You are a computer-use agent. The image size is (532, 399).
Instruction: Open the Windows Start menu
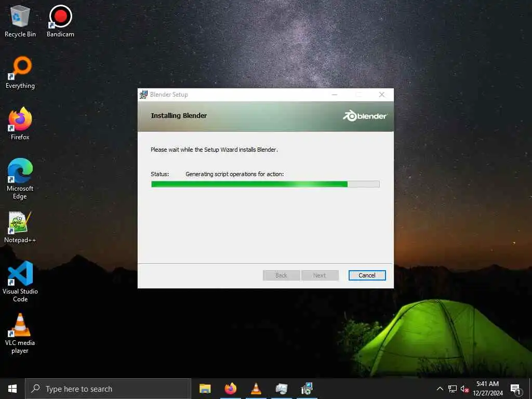coord(12,389)
